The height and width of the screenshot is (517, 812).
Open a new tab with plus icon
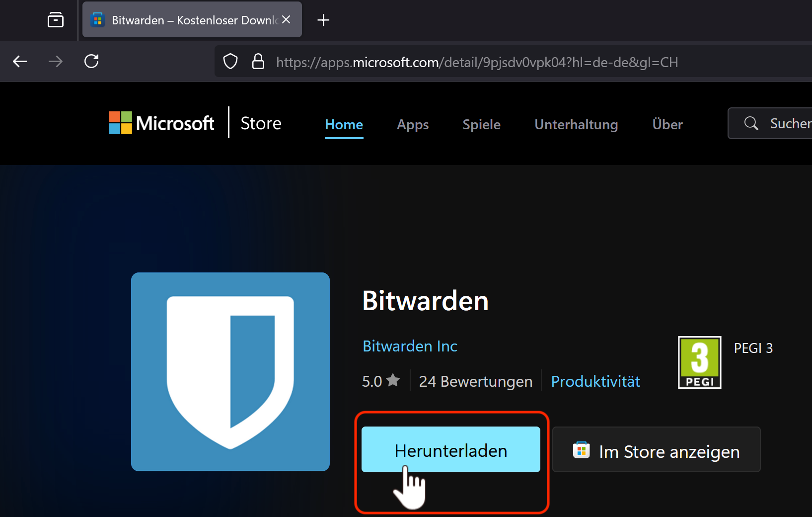click(x=323, y=20)
